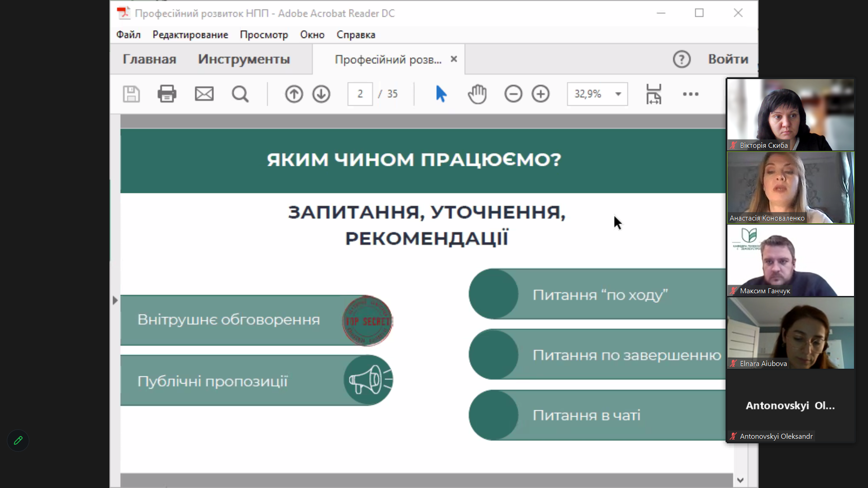Open the Print dialog
This screenshot has width=868, height=488.
(167, 94)
